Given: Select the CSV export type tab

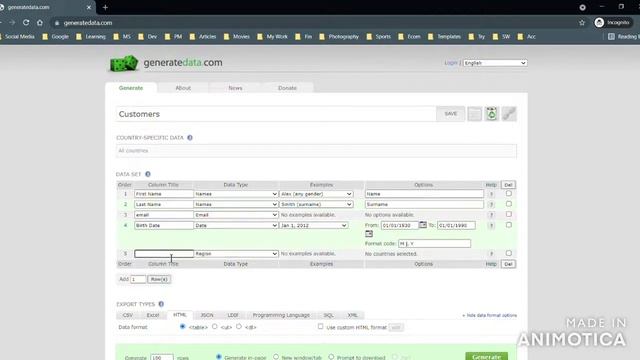Looking at the screenshot, I should click(128, 315).
